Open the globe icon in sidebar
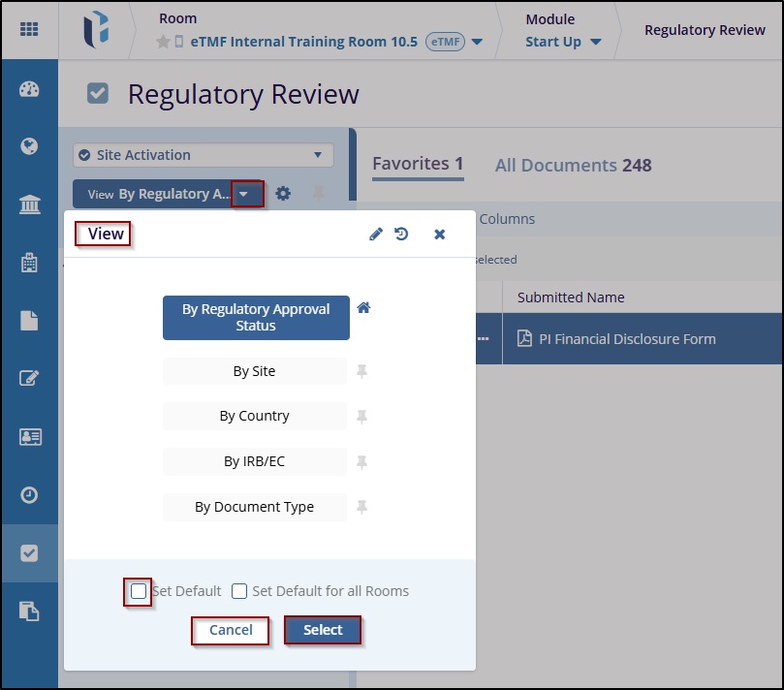 [29, 146]
